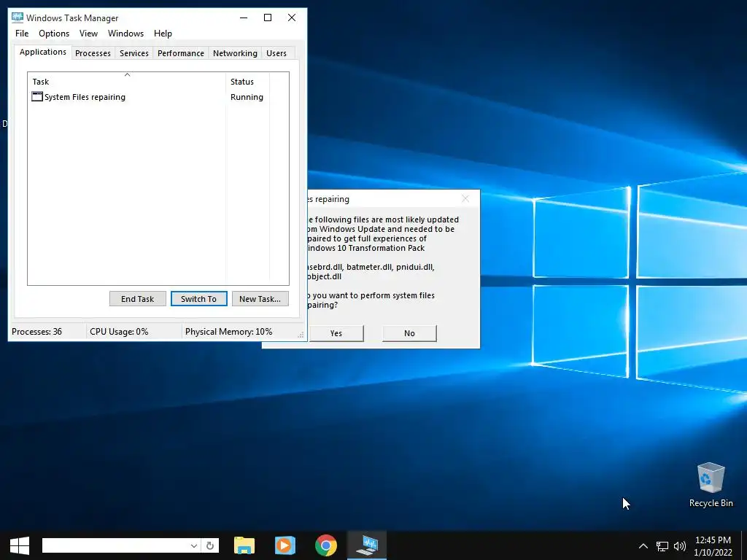The height and width of the screenshot is (560, 747).
Task: Click the Task Manager title bar icon
Action: click(x=18, y=17)
